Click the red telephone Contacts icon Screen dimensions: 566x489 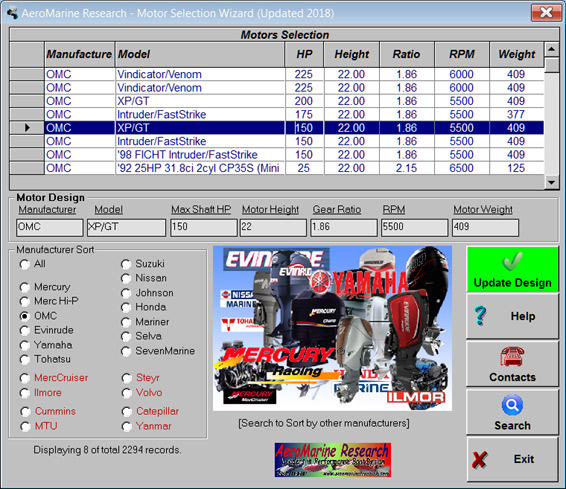pyautogui.click(x=512, y=357)
